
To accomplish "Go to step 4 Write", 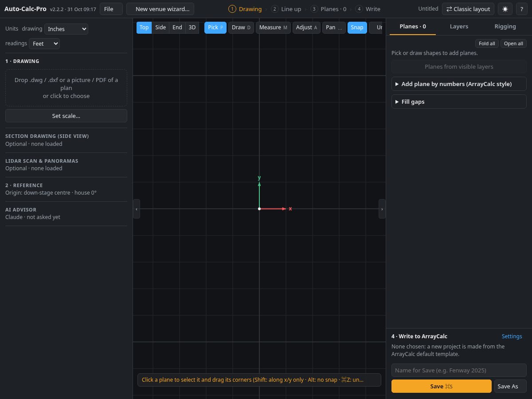I will pos(368,9).
